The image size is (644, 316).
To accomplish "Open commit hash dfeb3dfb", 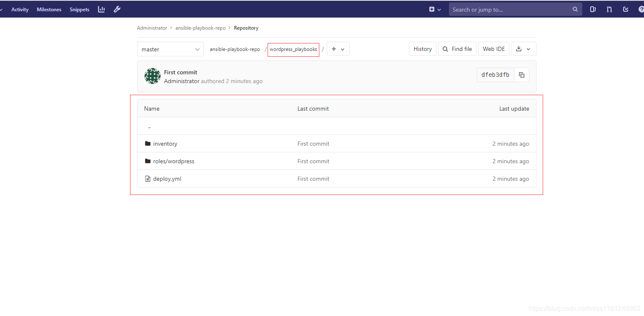I will point(495,75).
